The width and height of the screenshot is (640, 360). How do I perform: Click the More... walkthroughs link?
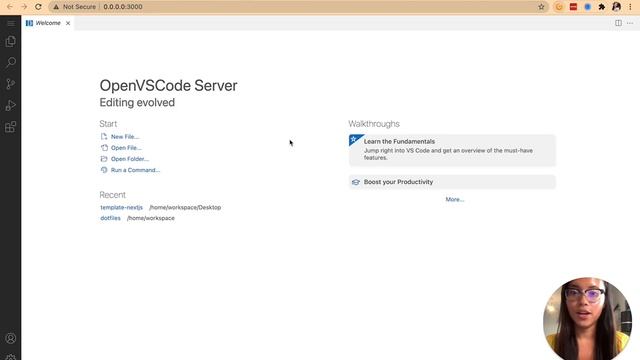click(455, 199)
